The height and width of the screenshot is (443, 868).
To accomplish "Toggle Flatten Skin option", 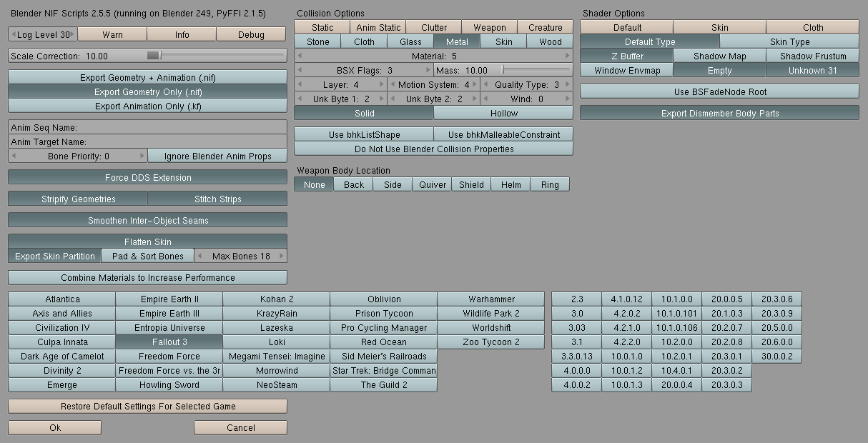I will pos(147,242).
